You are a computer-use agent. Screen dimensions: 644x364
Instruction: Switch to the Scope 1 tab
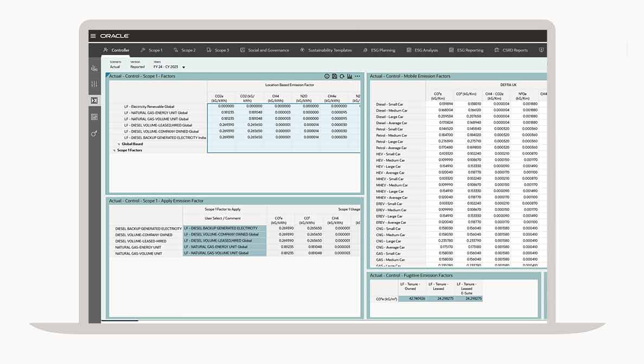tap(151, 50)
